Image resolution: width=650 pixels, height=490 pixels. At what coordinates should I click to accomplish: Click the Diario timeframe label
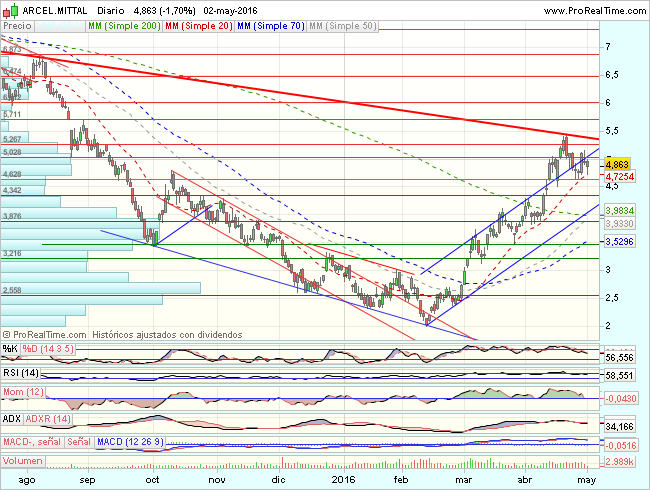(x=111, y=11)
